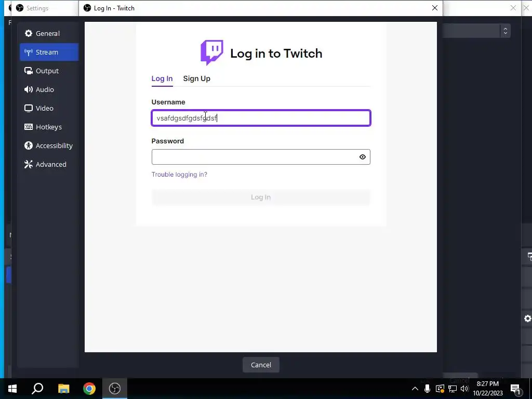The image size is (532, 399).
Task: Open Windows taskbar search
Action: (37, 389)
